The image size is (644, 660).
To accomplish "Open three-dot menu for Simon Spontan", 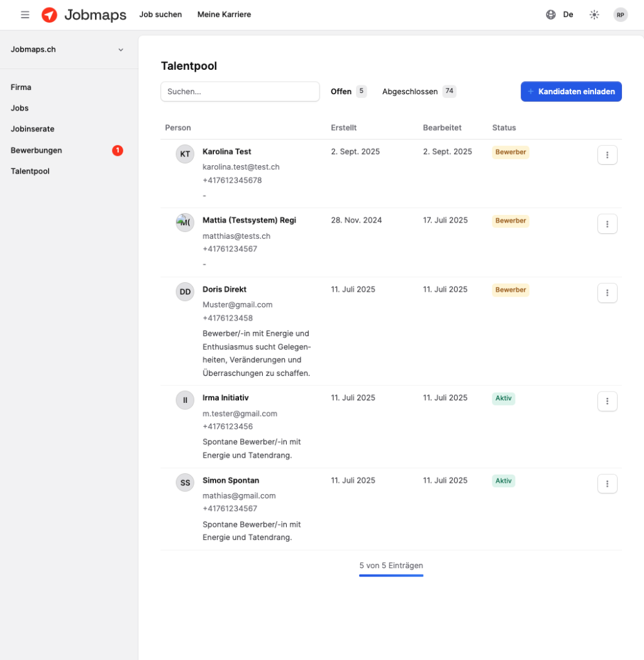I will (x=607, y=484).
